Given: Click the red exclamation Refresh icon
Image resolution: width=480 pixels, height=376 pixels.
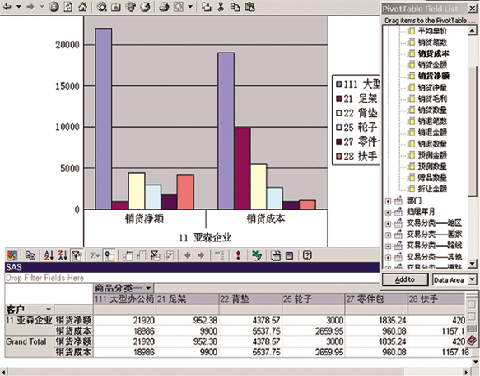Looking at the screenshot, I should point(238,255).
